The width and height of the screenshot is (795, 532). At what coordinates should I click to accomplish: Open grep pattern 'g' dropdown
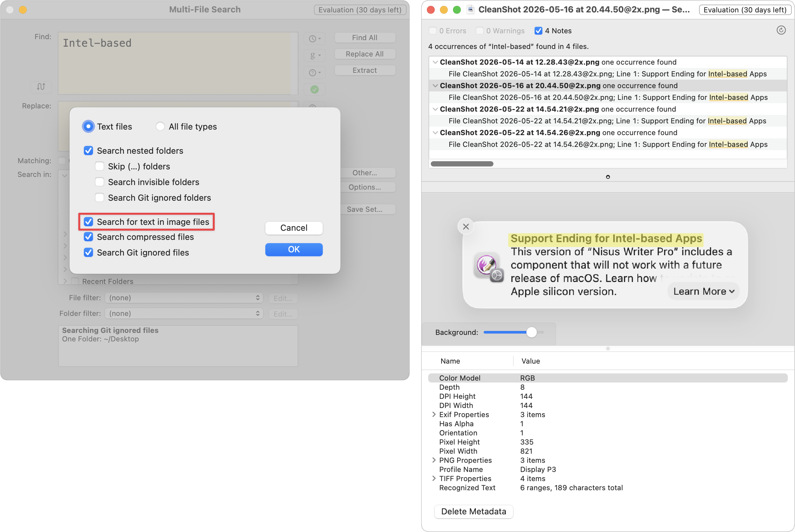[x=314, y=55]
